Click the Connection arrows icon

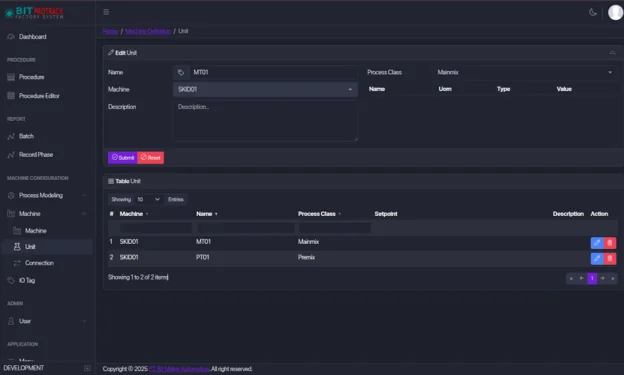point(17,263)
